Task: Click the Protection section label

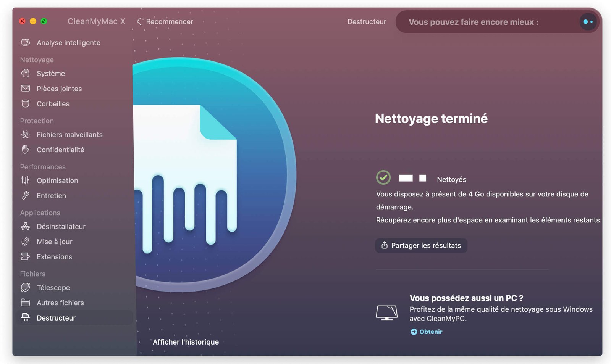Action: point(37,121)
